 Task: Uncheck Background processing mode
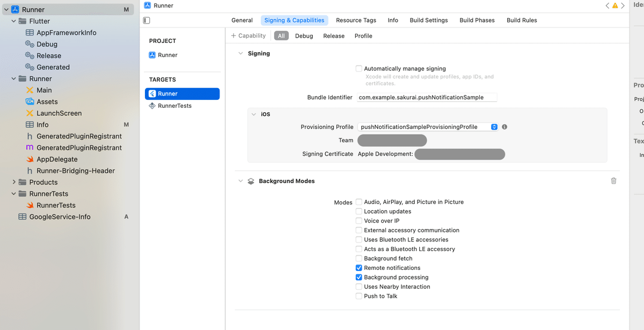(x=358, y=277)
